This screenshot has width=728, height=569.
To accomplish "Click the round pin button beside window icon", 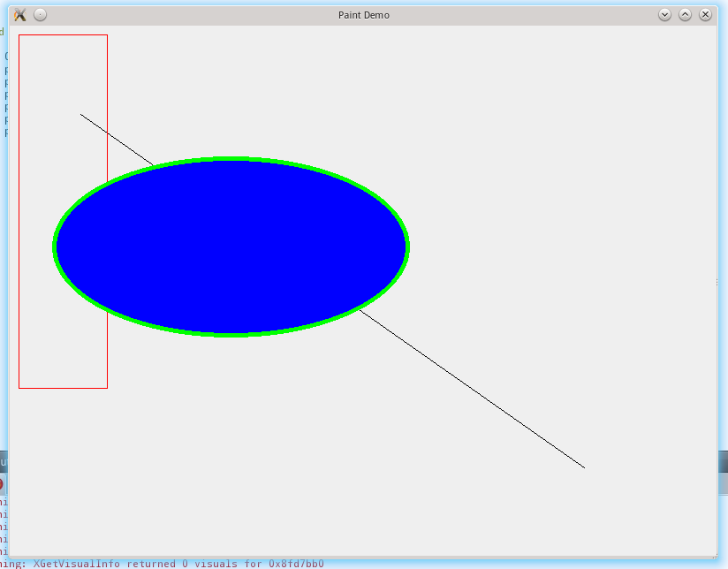I will tap(41, 15).
